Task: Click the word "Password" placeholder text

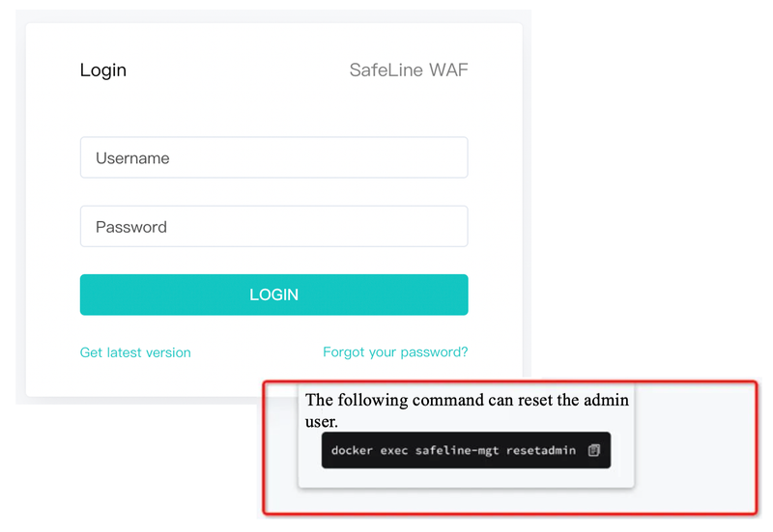Action: [x=131, y=227]
